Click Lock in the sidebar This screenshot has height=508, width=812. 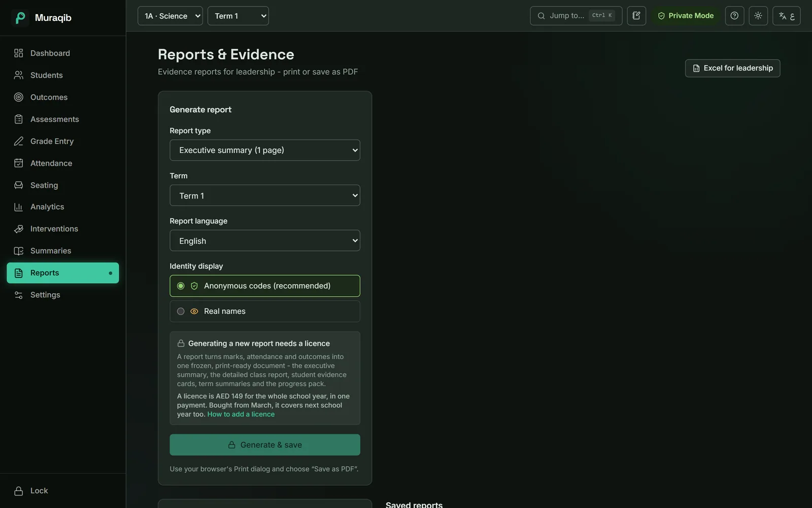click(x=63, y=491)
